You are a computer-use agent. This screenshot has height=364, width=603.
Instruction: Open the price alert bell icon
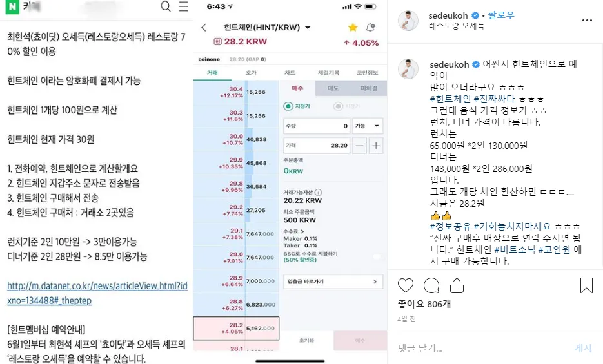370,27
